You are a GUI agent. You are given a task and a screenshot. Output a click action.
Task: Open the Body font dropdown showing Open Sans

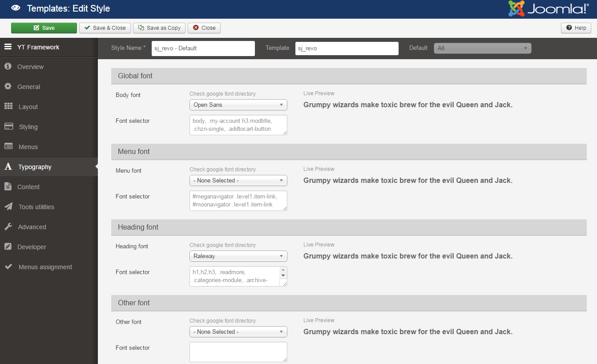click(238, 105)
